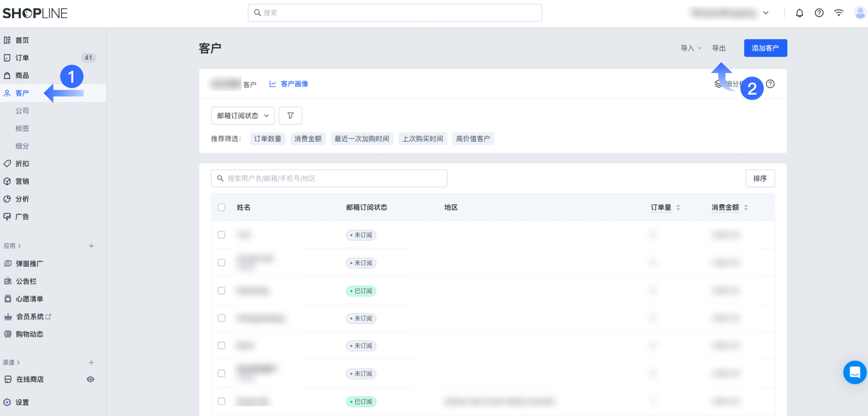The image size is (868, 416).
Task: Apply the 消费金额 recommended filter
Action: (308, 139)
